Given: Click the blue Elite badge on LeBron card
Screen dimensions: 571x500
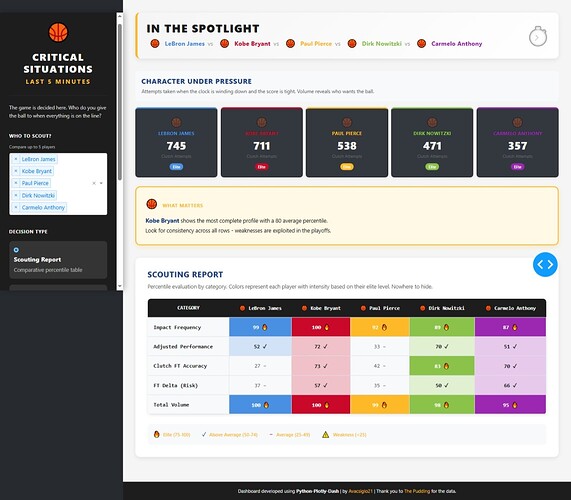Looking at the screenshot, I should point(176,167).
